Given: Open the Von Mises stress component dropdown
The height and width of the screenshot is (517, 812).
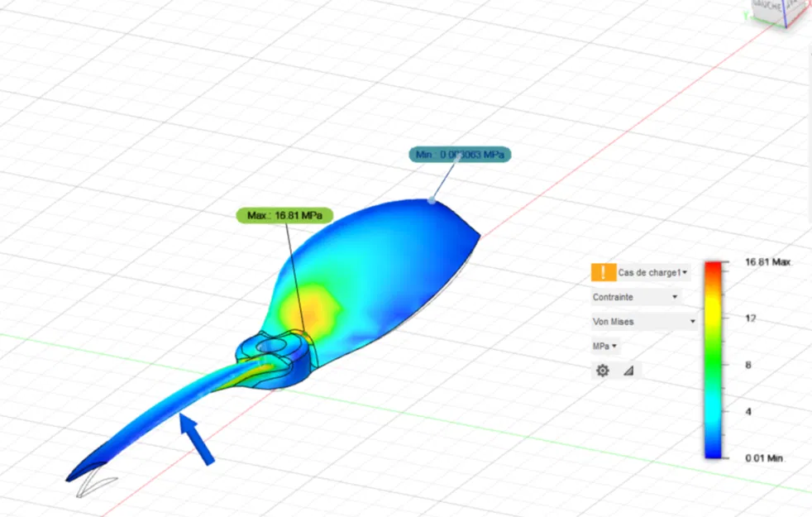Looking at the screenshot, I should [x=692, y=322].
